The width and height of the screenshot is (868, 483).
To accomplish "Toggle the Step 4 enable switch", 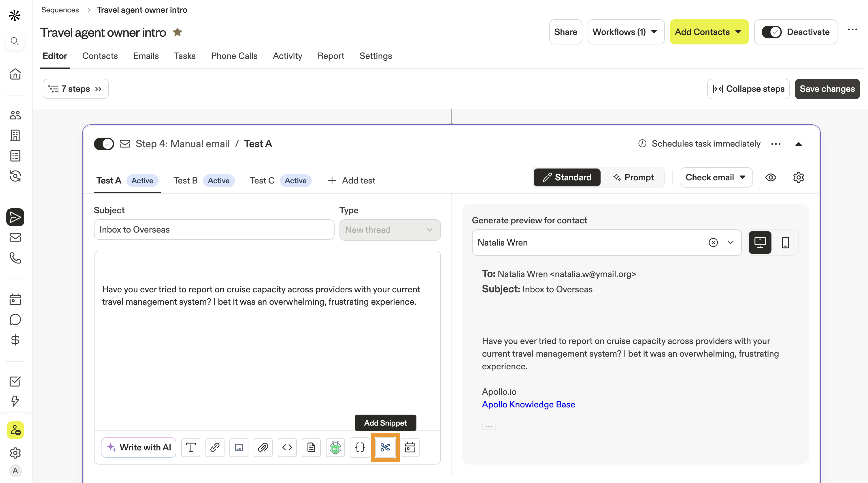I will tap(104, 144).
